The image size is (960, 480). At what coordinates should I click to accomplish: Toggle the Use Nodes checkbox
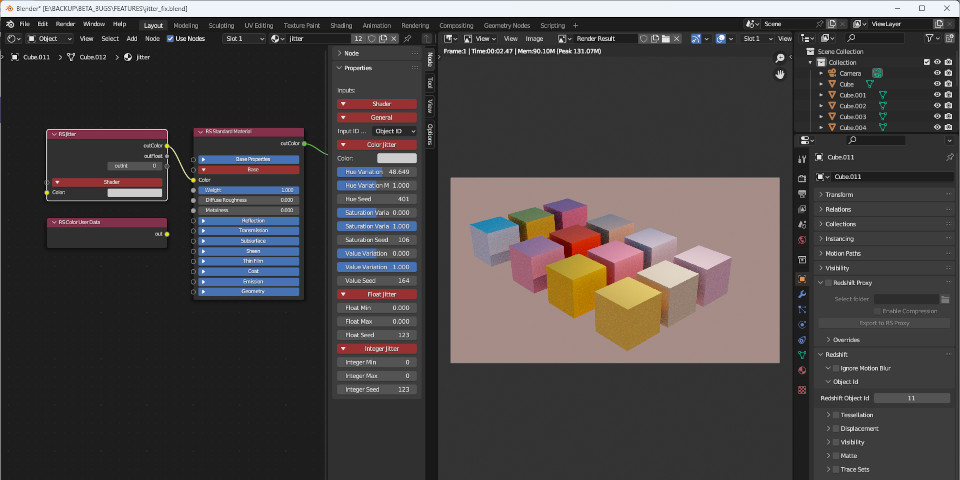pyautogui.click(x=171, y=38)
